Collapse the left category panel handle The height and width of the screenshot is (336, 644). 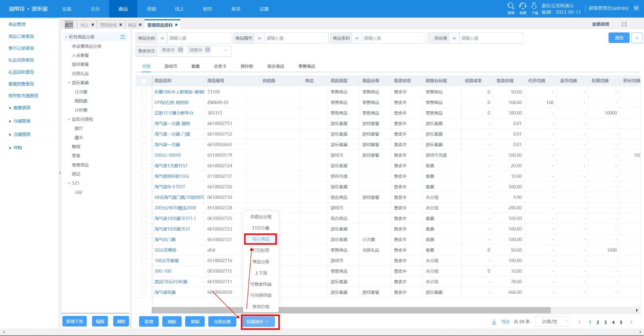(60, 173)
